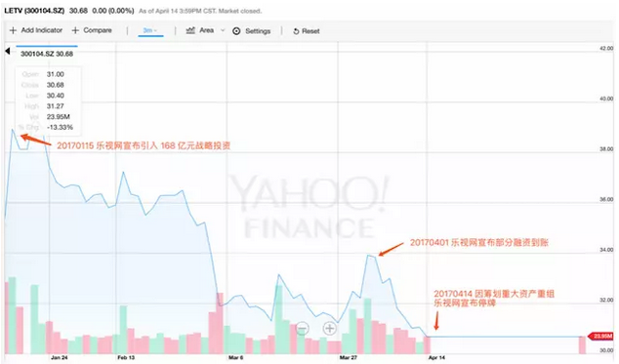Image resolution: width=619 pixels, height=364 pixels.
Task: Click the Reset text in toolbar
Action: coord(310,31)
